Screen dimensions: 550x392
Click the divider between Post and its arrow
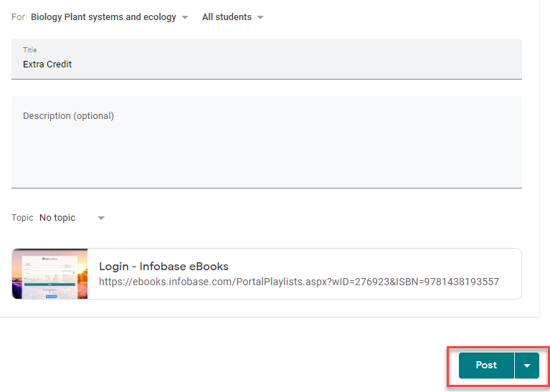click(514, 365)
